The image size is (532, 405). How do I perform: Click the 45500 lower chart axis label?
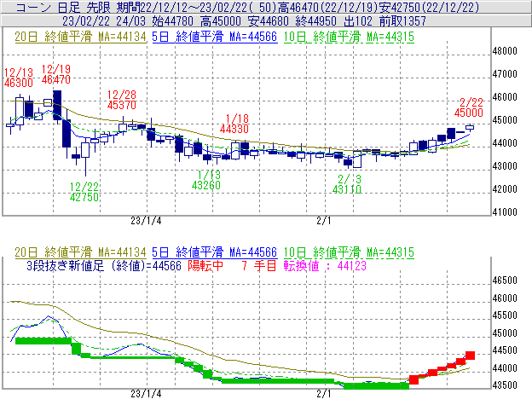pos(505,315)
